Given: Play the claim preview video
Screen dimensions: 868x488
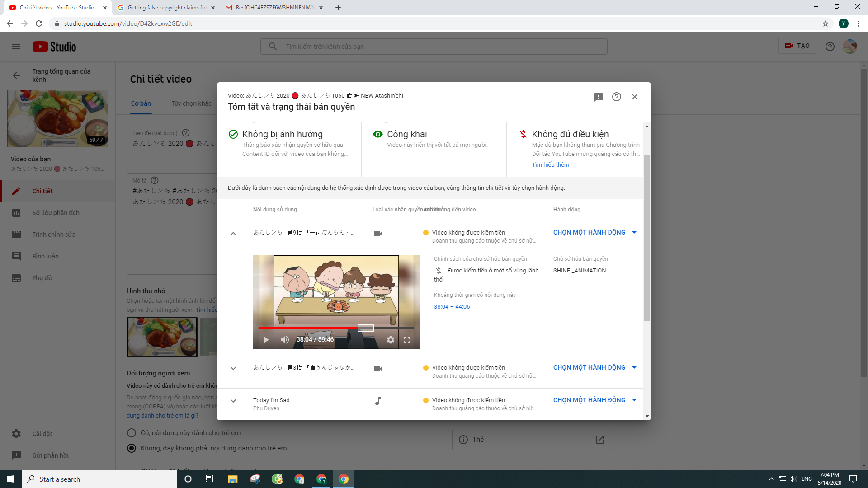Looking at the screenshot, I should (x=266, y=340).
